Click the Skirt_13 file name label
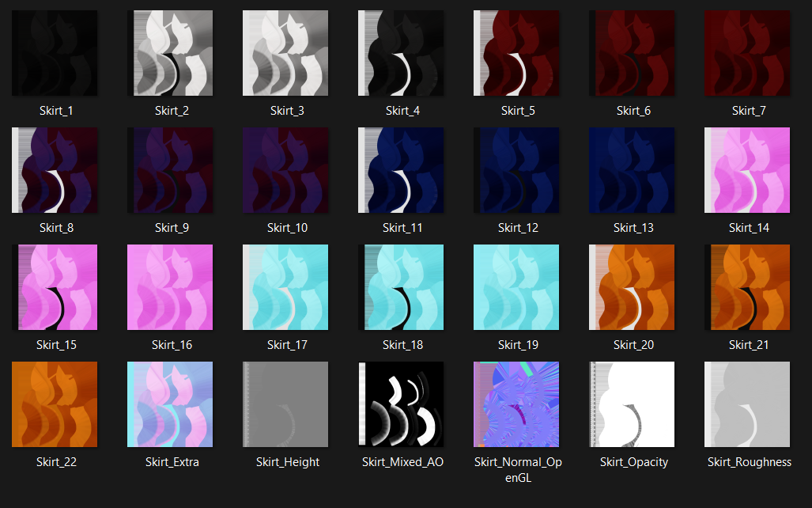 pos(633,228)
